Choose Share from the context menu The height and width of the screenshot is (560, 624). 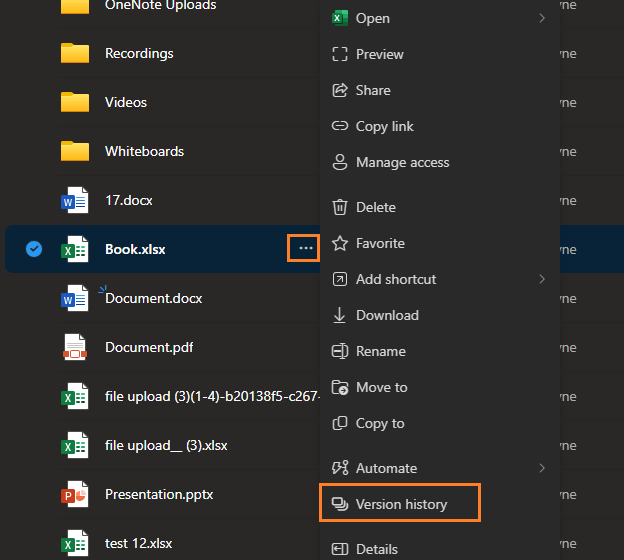pyautogui.click(x=440, y=90)
